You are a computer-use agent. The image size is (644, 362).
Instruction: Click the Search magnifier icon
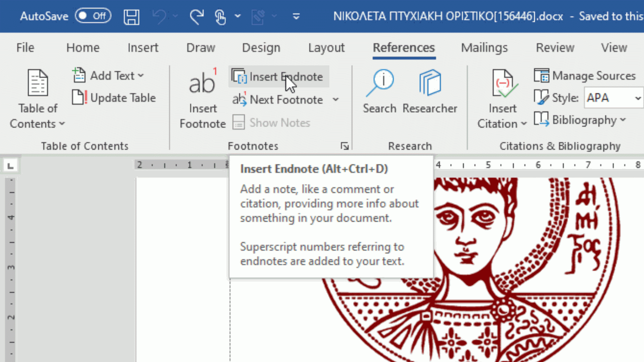pos(380,83)
